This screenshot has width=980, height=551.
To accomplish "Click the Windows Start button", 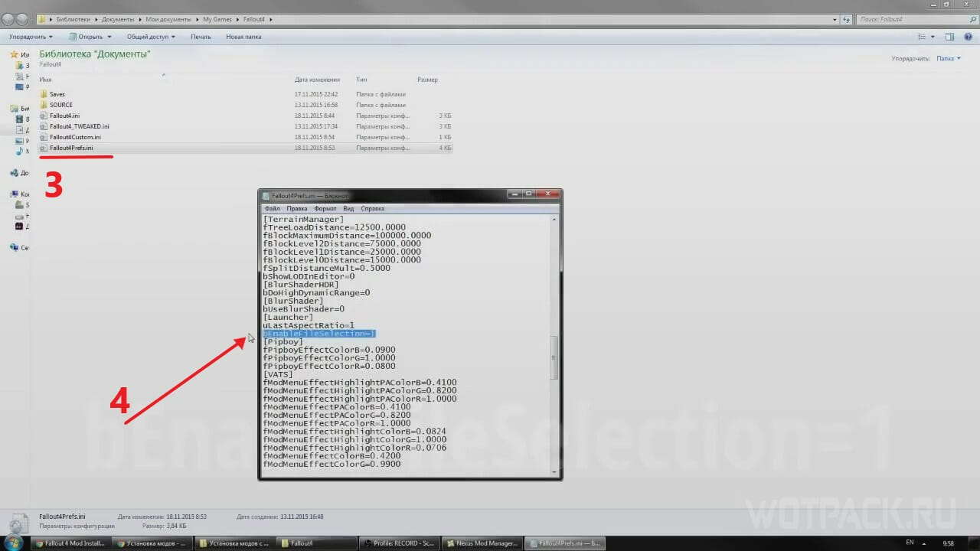I will [x=15, y=543].
